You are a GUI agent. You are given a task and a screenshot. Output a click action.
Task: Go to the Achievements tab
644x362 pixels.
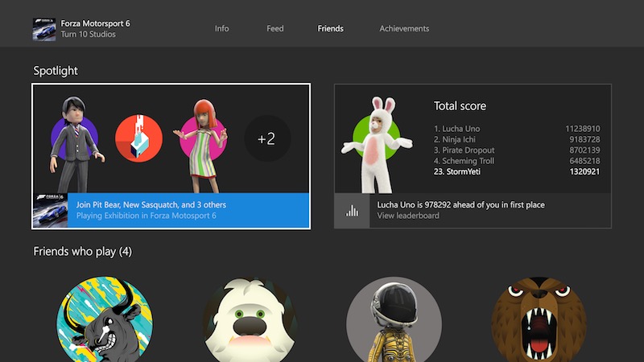[x=404, y=28]
